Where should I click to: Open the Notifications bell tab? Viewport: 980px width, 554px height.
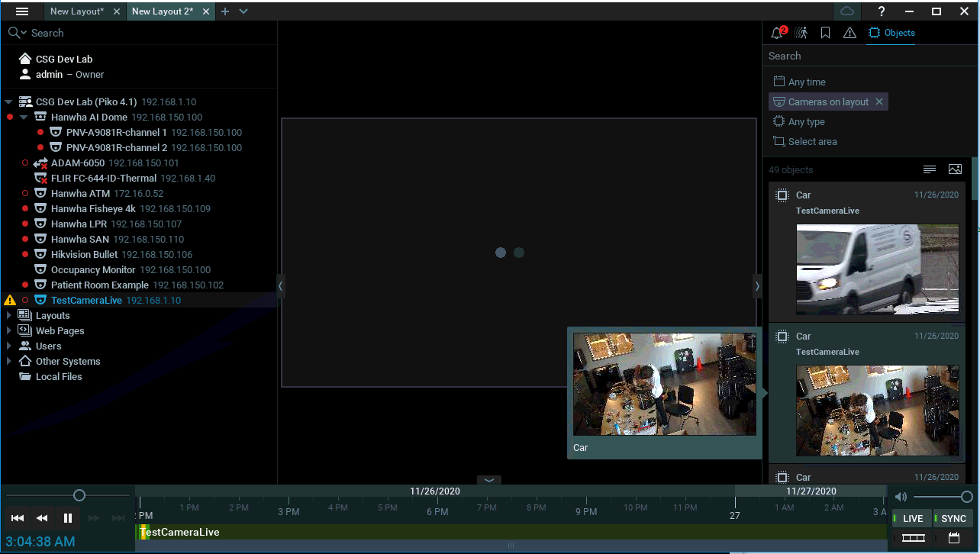point(778,33)
